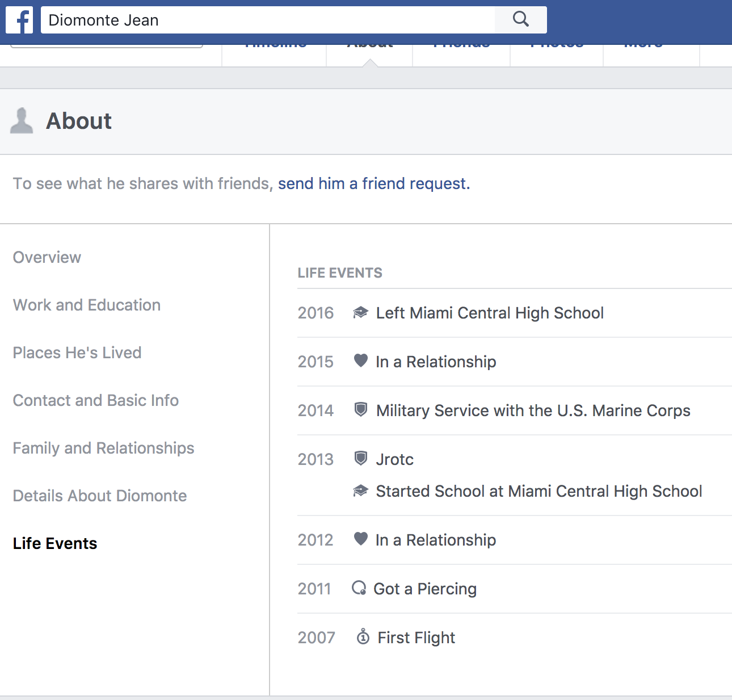Click the shield icon beside Jrotc
The height and width of the screenshot is (700, 732).
point(360,459)
